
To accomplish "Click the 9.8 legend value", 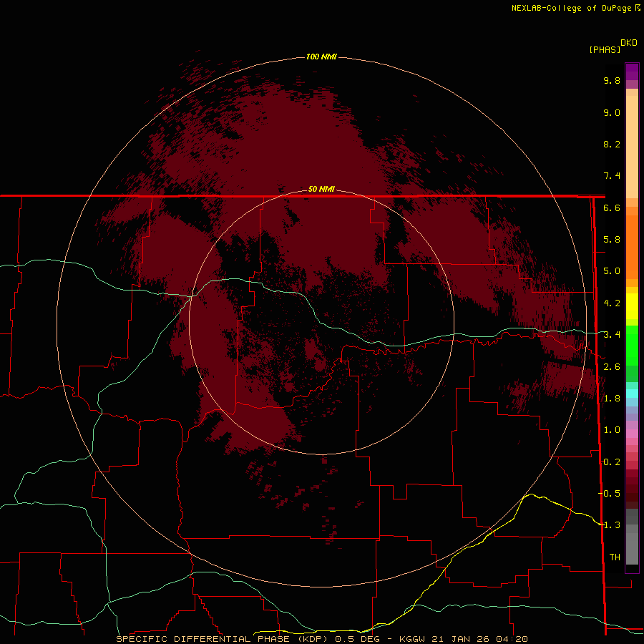I will (x=612, y=80).
